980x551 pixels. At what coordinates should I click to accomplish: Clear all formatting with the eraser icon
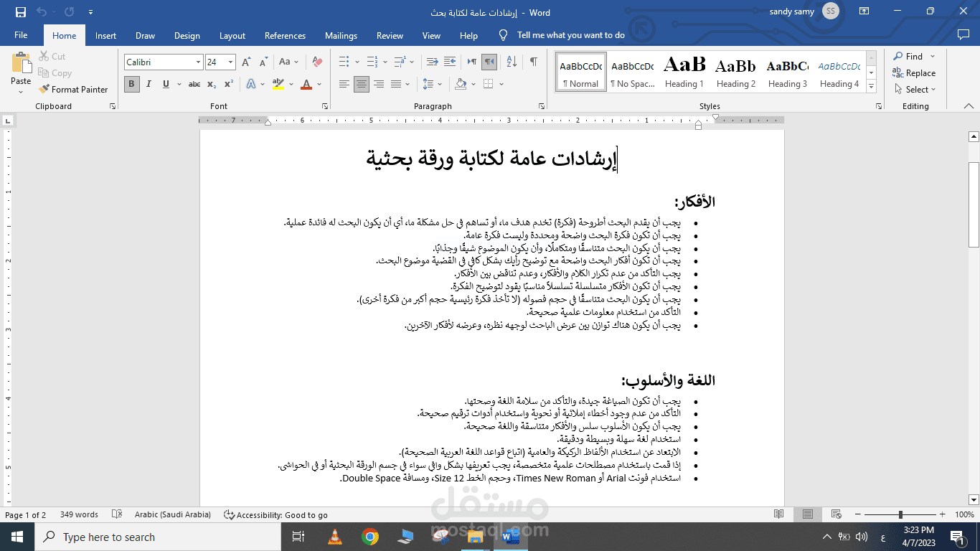coord(317,62)
